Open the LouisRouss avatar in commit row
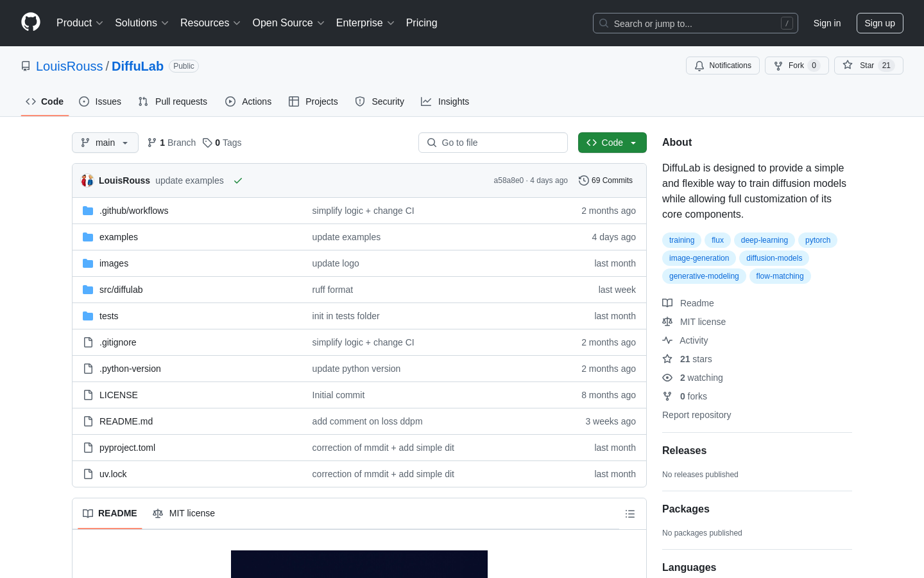 pyautogui.click(x=87, y=180)
